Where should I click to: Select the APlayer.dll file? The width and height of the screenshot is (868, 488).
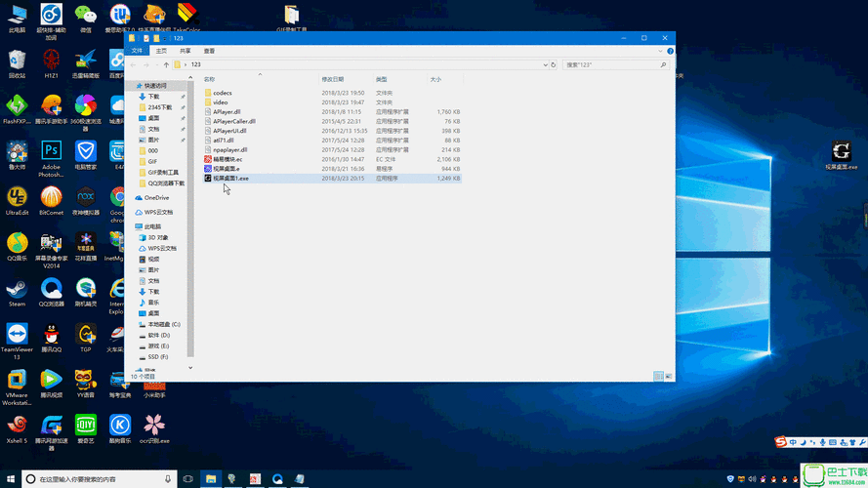227,112
